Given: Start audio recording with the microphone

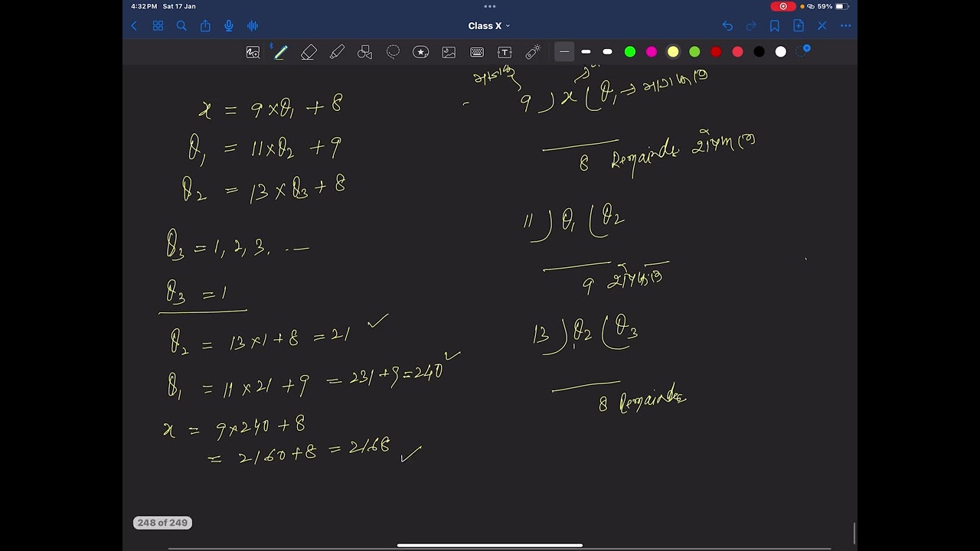Looking at the screenshot, I should coord(229,26).
